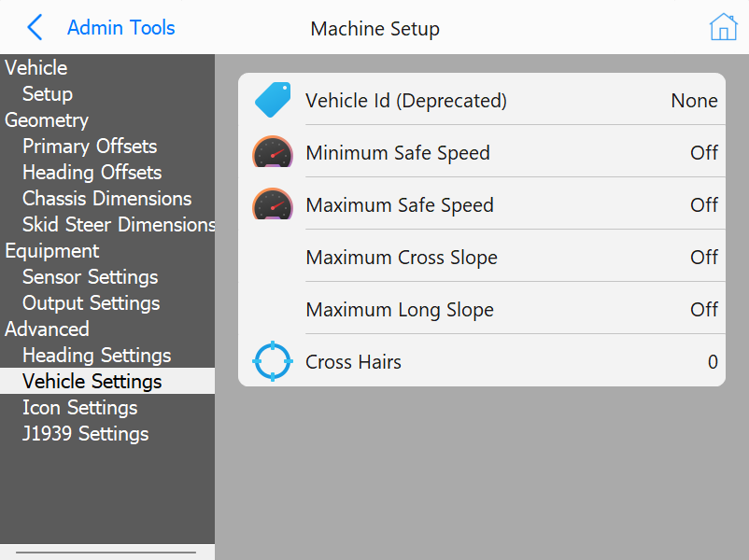Click the sidebar horizontal scrollbar
The image size is (749, 560).
106,553
